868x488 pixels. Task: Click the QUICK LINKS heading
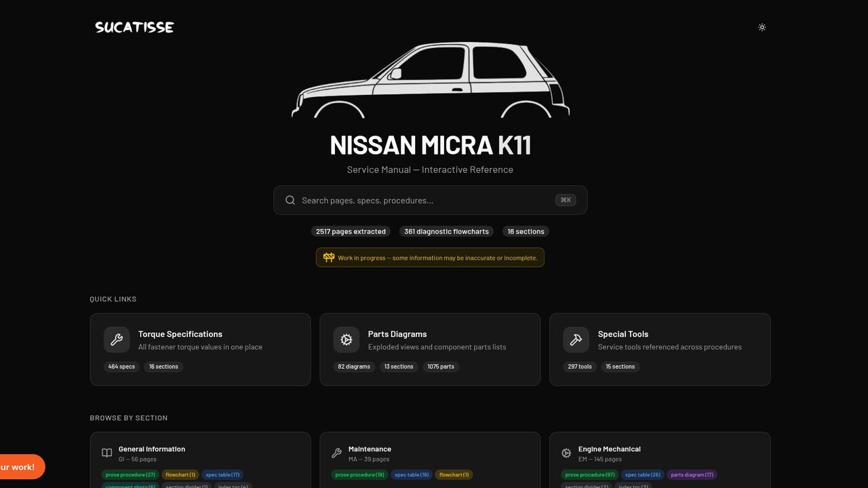click(113, 299)
